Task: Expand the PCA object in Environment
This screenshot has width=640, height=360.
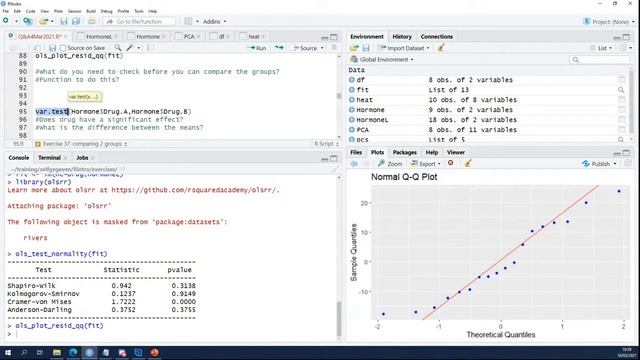Action: coord(352,130)
